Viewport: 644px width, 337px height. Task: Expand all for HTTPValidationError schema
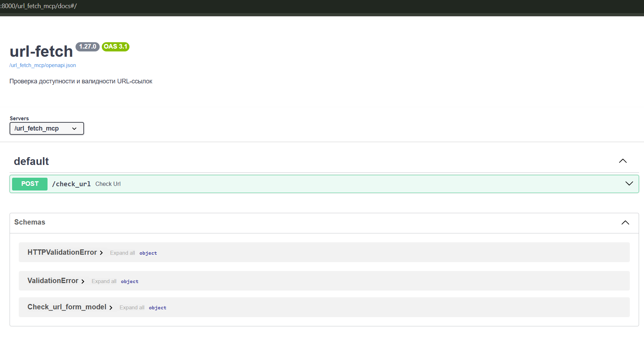pos(122,253)
